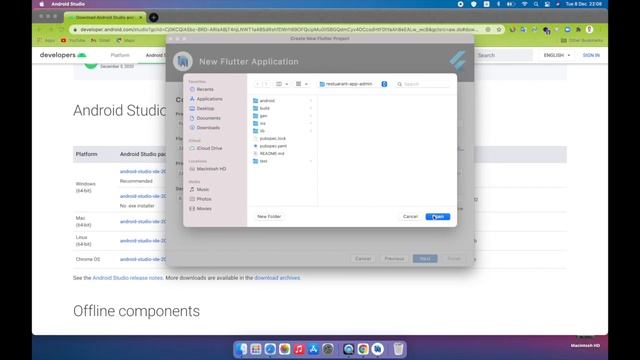Click Previous in the Flutter wizard
640x360 pixels.
(x=394, y=259)
